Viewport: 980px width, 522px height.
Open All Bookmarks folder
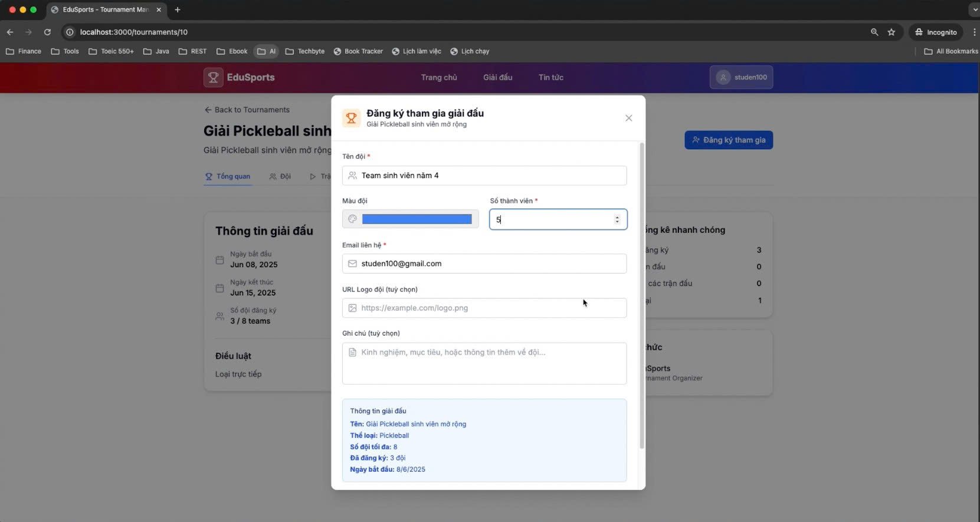tap(951, 51)
